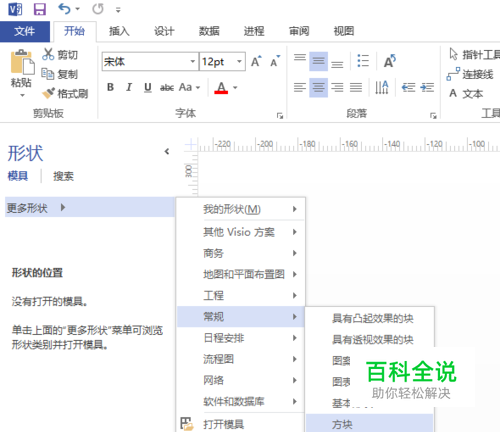The image size is (500, 432).
Task: Apply the red font color A button
Action: tap(221, 88)
